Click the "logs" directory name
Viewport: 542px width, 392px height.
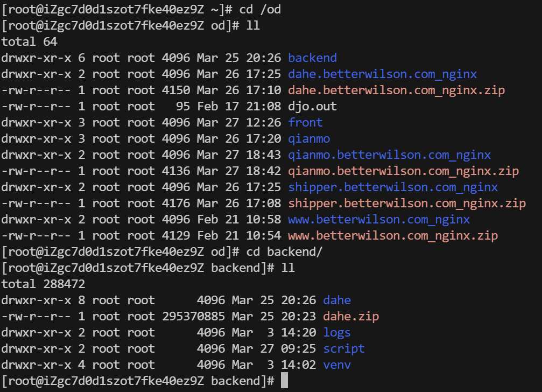point(337,332)
